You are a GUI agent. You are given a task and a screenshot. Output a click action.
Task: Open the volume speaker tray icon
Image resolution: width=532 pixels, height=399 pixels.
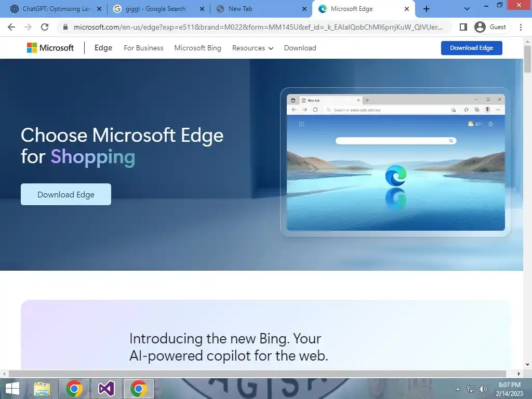tap(483, 389)
